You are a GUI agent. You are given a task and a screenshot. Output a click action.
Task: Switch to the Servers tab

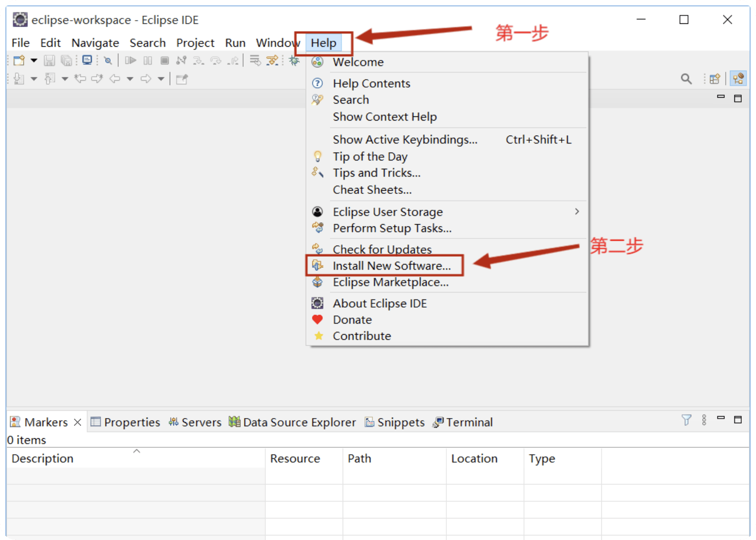coord(195,422)
